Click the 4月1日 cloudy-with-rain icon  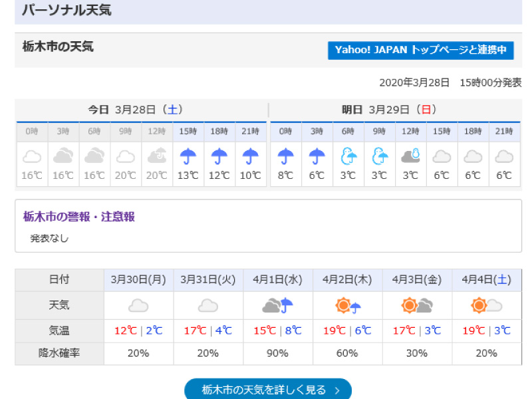click(x=278, y=306)
